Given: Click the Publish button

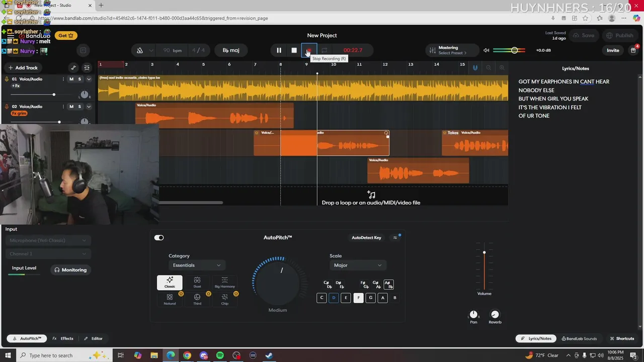Looking at the screenshot, I should click(x=620, y=36).
